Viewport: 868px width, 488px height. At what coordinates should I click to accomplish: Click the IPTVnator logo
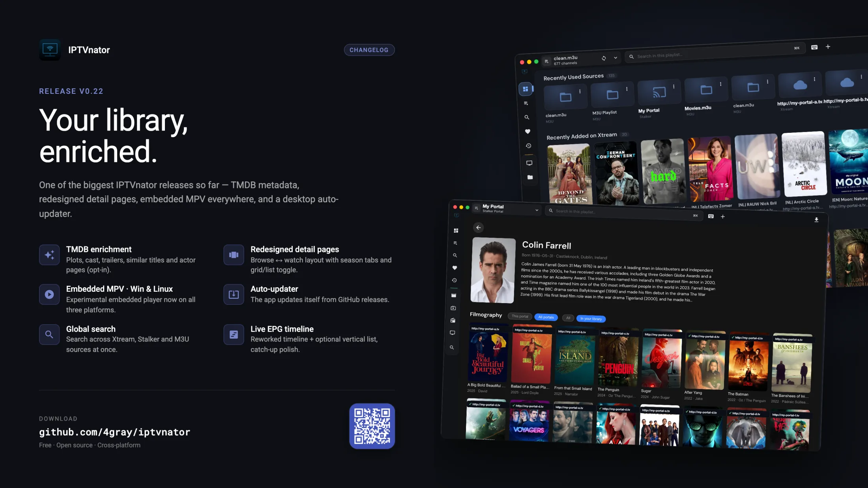click(x=50, y=50)
